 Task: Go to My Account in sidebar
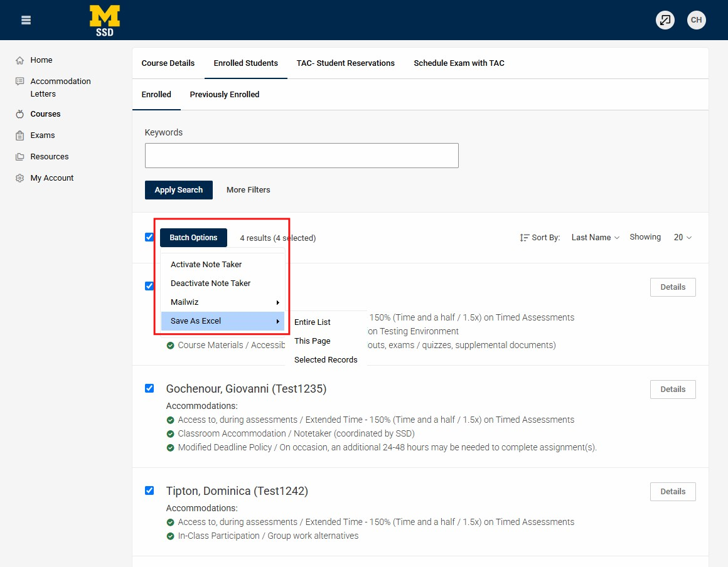(52, 178)
